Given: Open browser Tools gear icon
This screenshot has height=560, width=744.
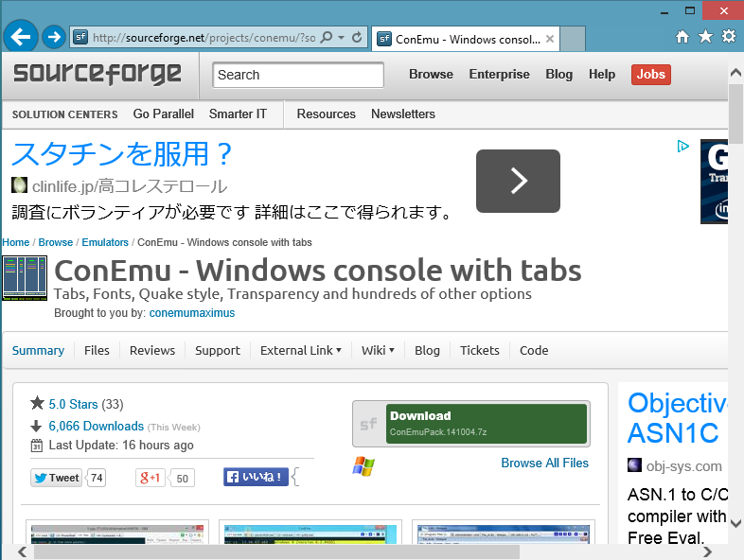Looking at the screenshot, I should coord(729,37).
